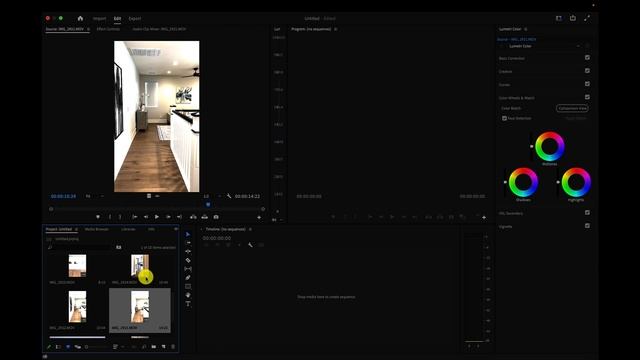
Task: Open the Workspaces icon in the header
Action: (x=559, y=18)
